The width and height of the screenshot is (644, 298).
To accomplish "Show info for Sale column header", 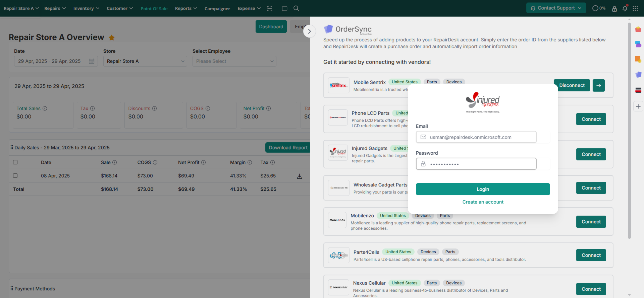I will point(114,162).
